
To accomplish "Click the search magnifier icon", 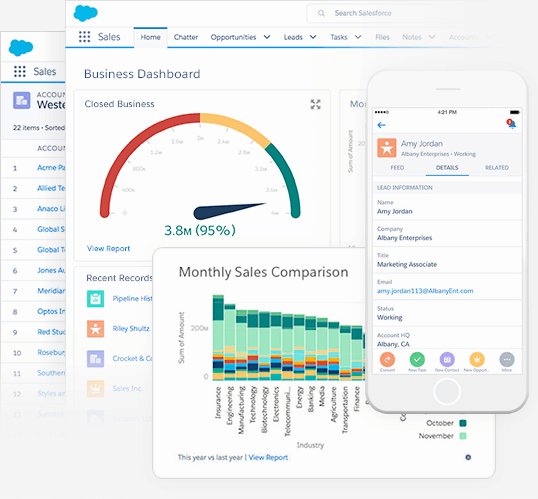I will [x=321, y=13].
